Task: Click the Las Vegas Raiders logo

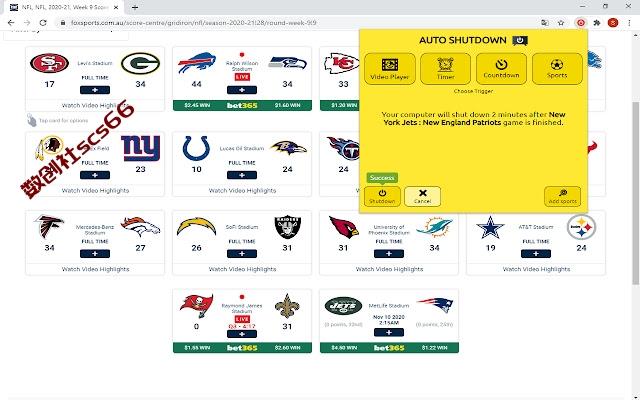Action: (287, 227)
